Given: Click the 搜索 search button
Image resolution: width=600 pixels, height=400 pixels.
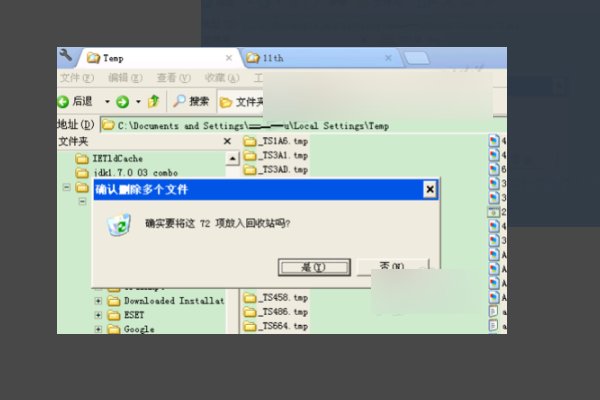Looking at the screenshot, I should click(191, 101).
